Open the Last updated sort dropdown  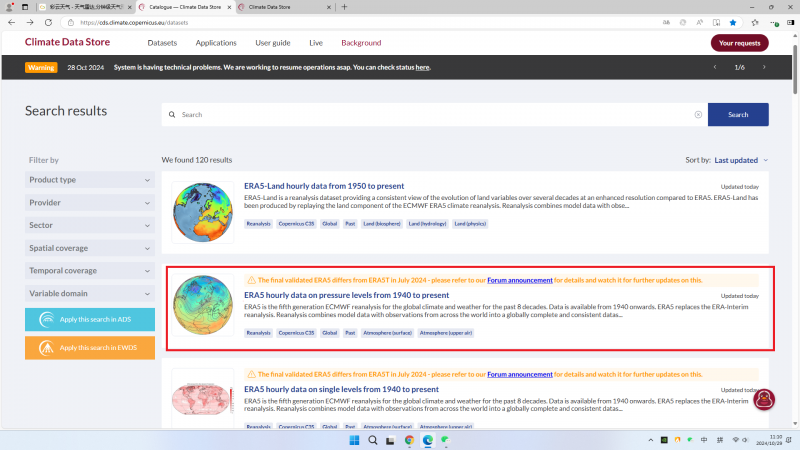(741, 160)
